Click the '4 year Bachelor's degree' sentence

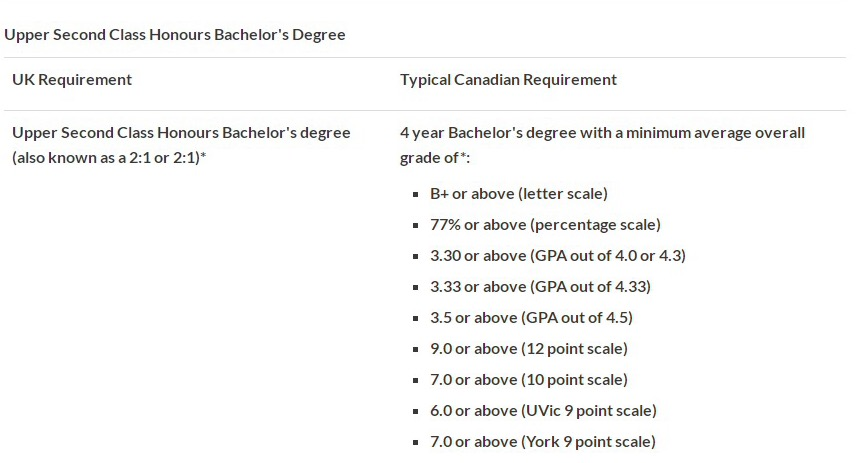pos(602,133)
